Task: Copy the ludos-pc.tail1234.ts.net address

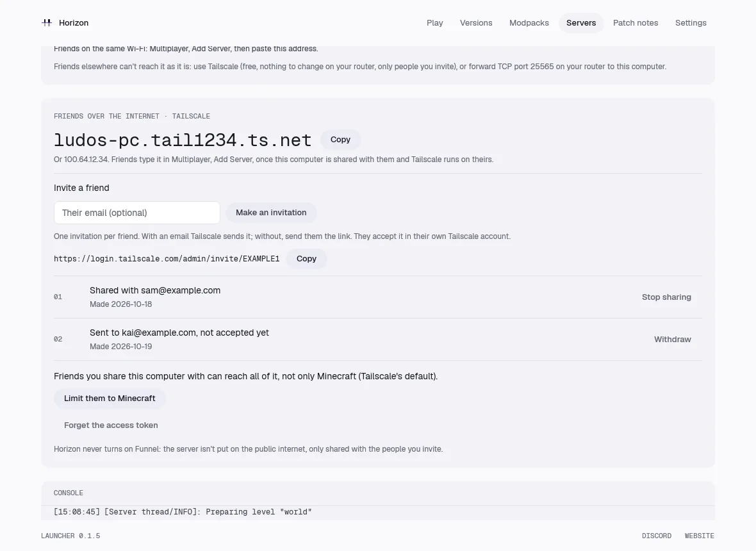Action: coord(340,139)
